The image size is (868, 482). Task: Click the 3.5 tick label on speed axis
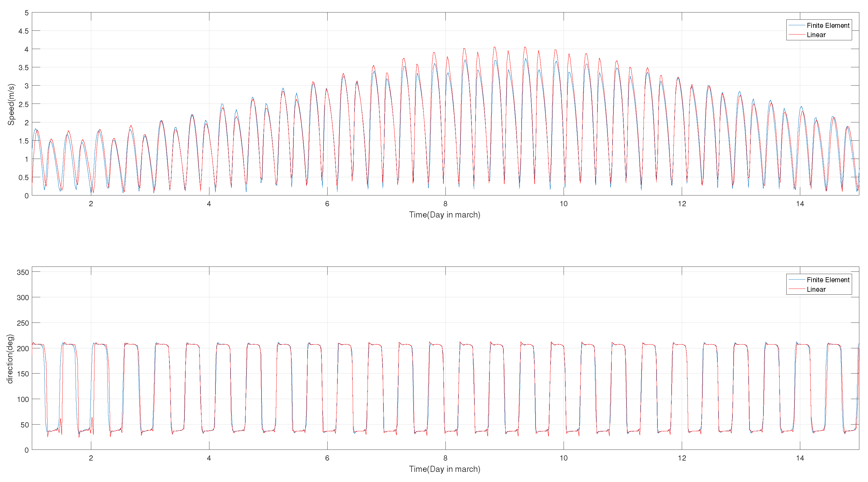[x=23, y=68]
